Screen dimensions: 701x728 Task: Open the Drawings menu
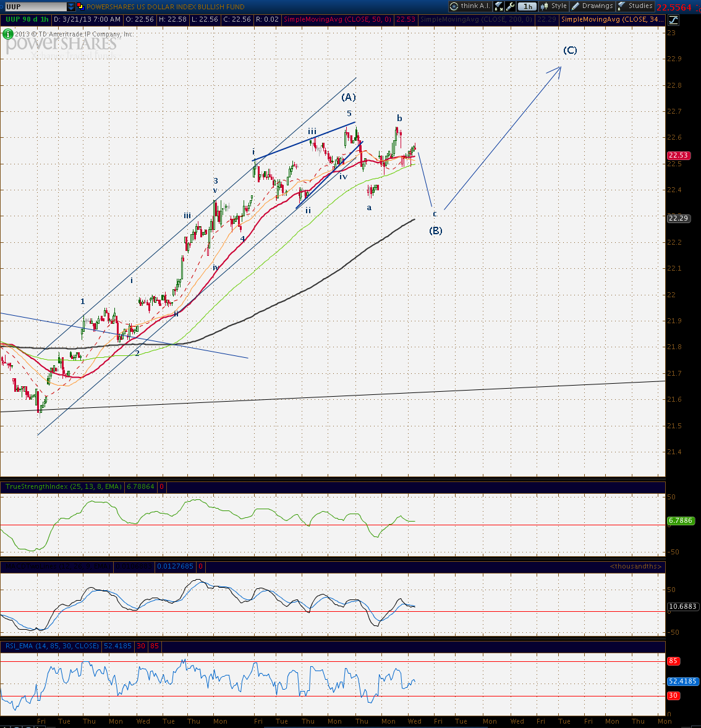(x=592, y=6)
